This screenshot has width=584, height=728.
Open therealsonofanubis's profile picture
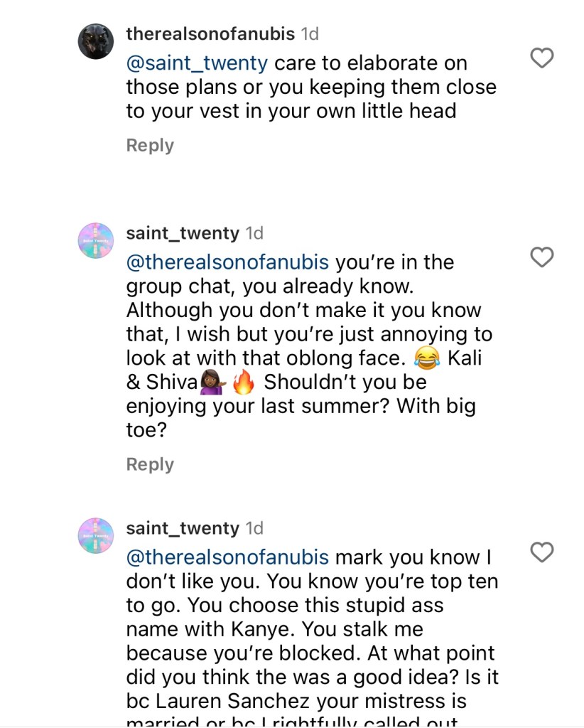96,42
